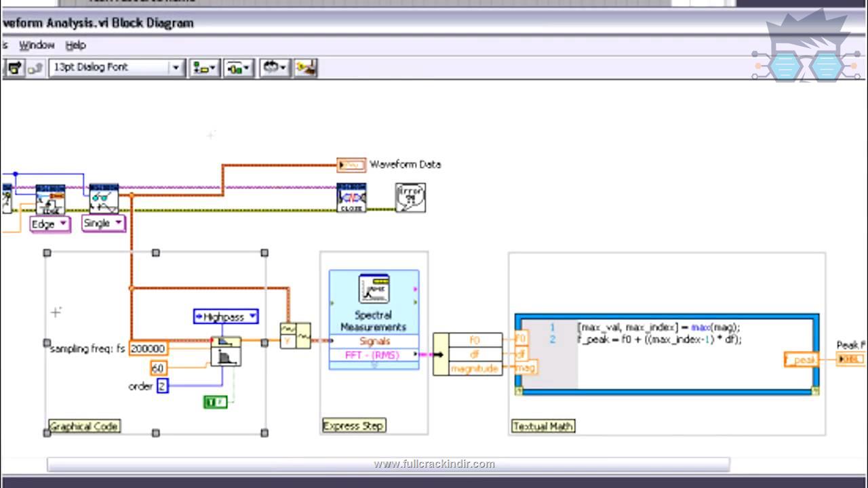Screen dimensions: 868x488
Task: Select the mag input of the math node
Action: tap(526, 368)
